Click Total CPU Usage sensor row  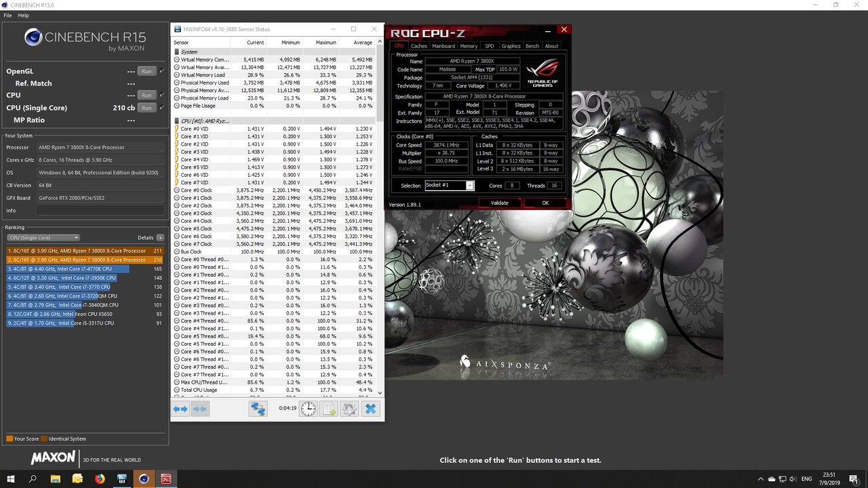(273, 390)
